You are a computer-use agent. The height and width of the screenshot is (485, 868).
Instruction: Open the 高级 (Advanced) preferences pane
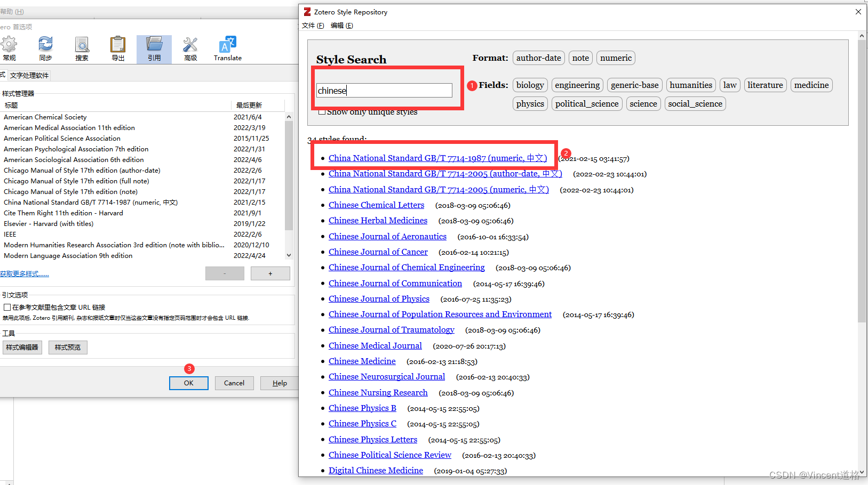[190, 49]
